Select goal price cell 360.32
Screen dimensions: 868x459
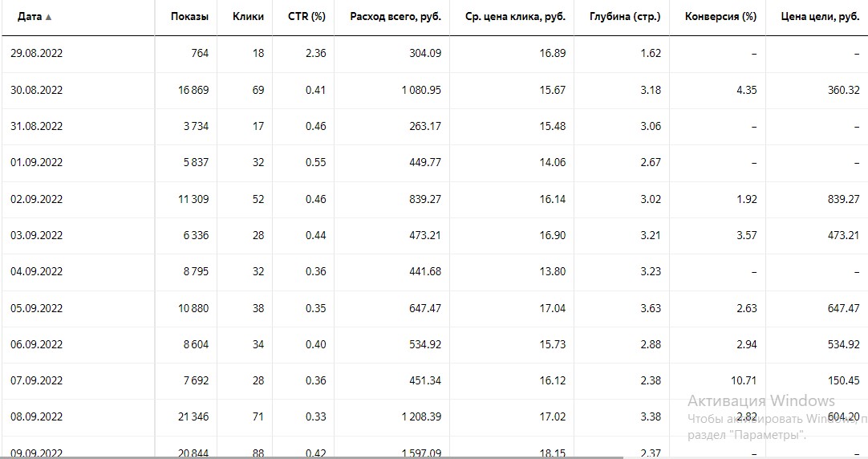(843, 90)
